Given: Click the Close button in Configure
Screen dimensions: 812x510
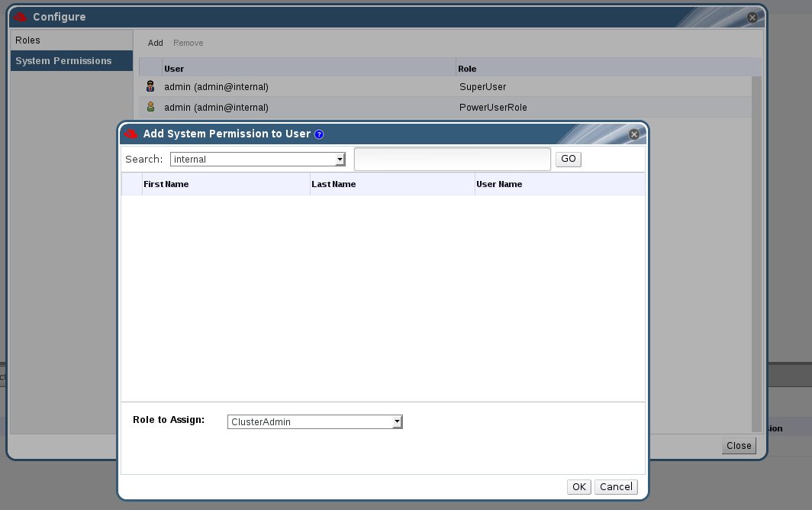Looking at the screenshot, I should click(738, 445).
